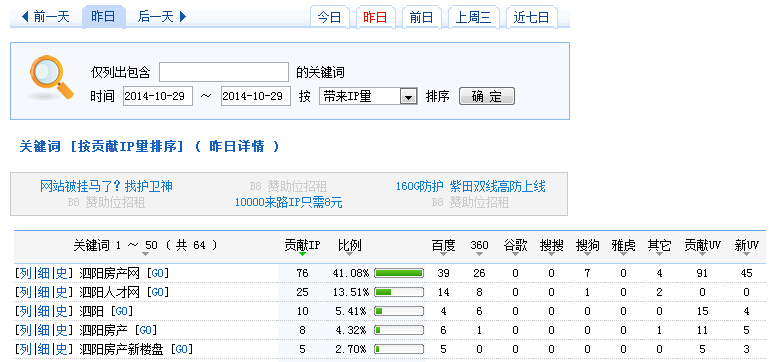Image resolution: width=776 pixels, height=362 pixels.
Task: Click GO next to 泗阳房产 keyword
Action: click(x=146, y=330)
